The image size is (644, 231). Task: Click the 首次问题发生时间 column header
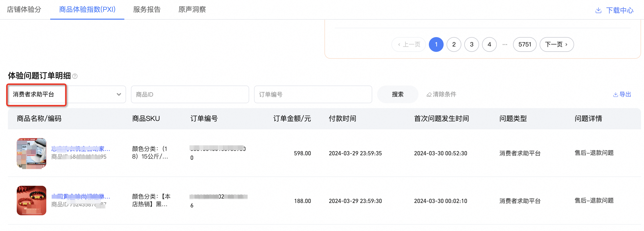(441, 118)
